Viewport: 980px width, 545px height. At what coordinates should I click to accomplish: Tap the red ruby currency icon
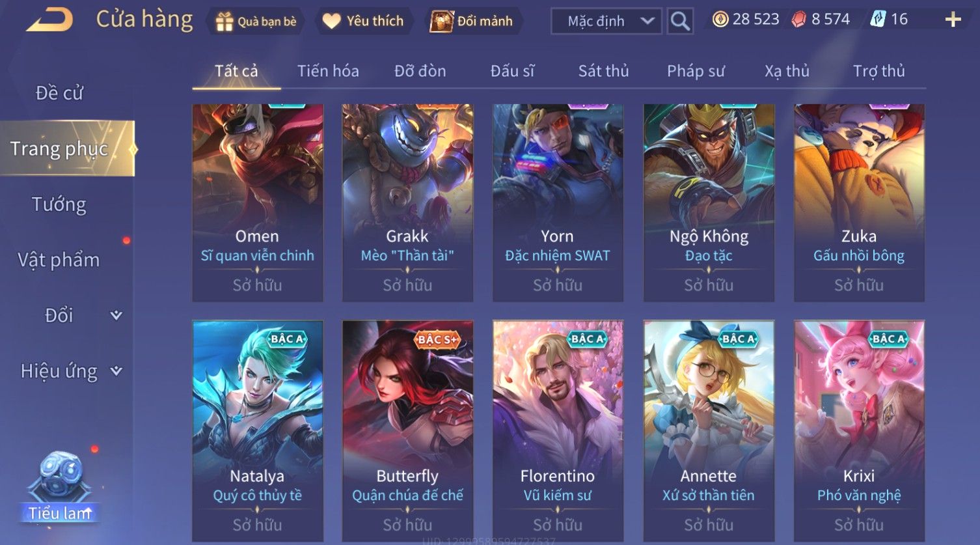pos(798,20)
